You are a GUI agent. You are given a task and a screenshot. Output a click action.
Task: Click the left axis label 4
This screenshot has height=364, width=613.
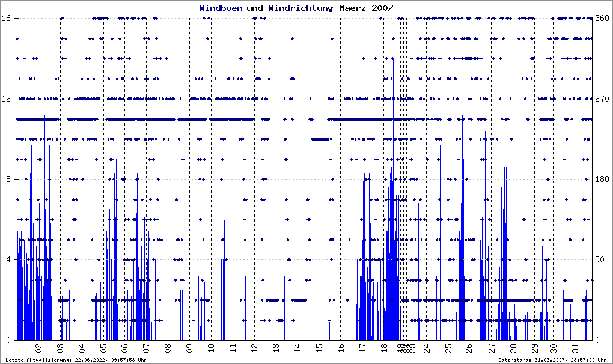click(x=7, y=259)
